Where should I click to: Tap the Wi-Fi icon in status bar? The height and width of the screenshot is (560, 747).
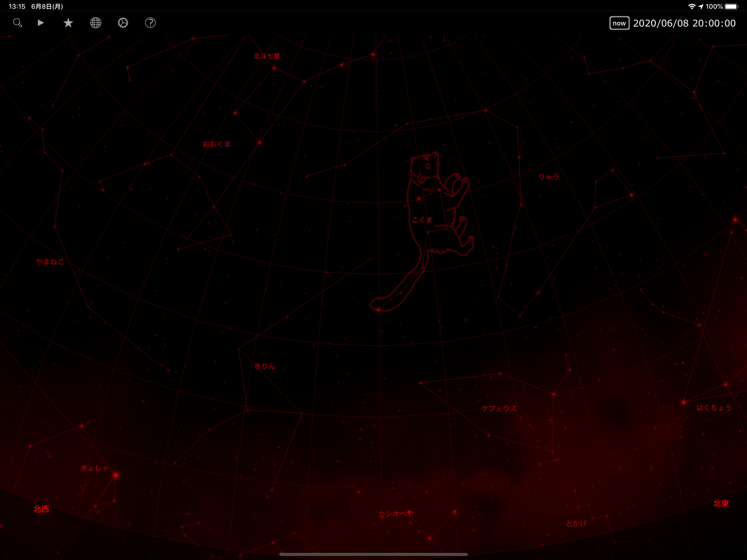[692, 6]
